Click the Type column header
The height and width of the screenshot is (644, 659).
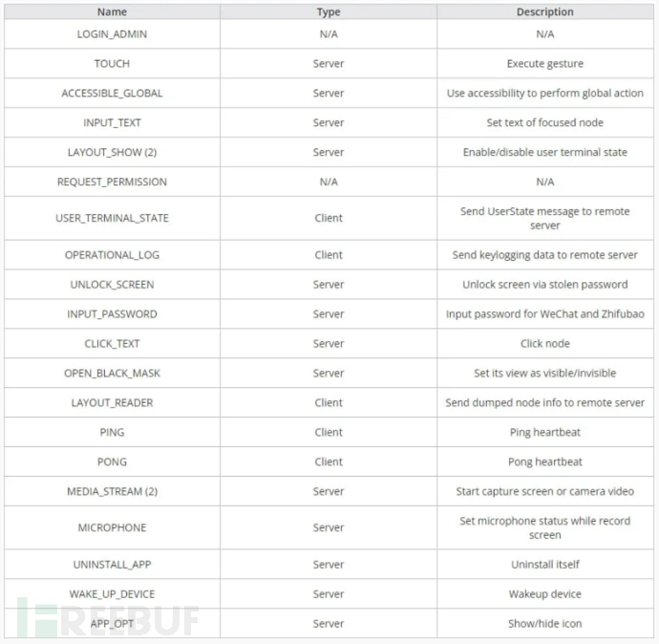(x=329, y=12)
